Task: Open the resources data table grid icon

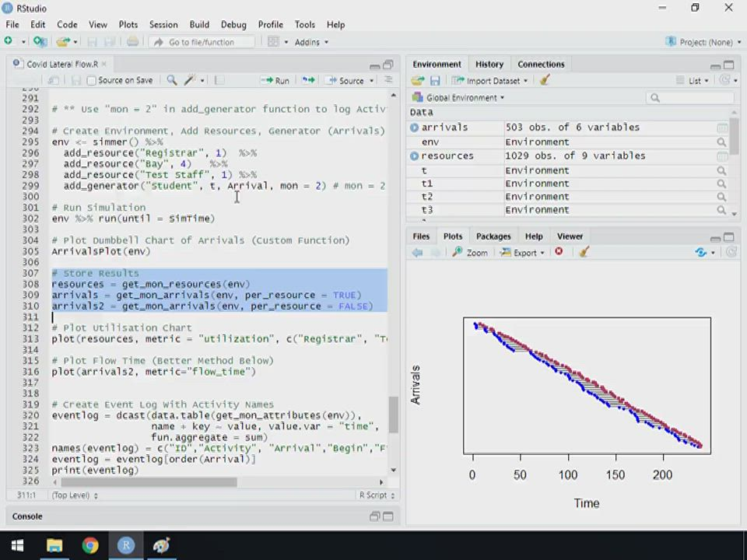Action: pos(722,156)
